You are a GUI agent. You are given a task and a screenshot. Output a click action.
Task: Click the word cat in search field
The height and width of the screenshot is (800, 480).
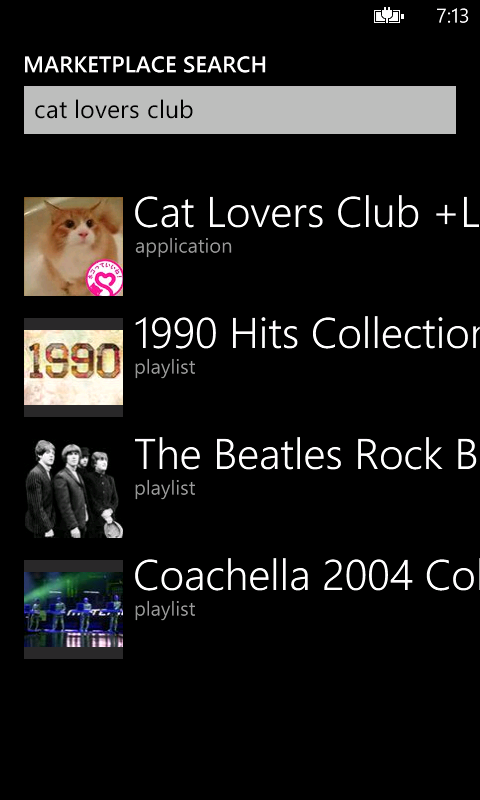click(50, 111)
